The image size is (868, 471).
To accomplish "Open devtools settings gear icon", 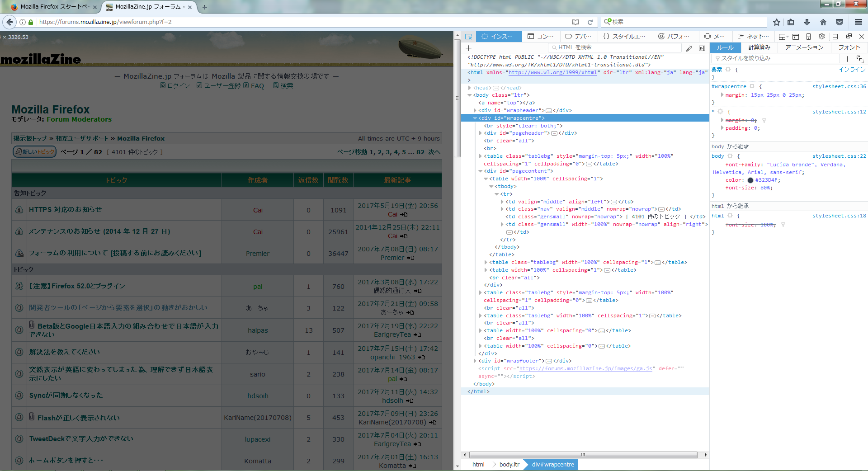I will click(822, 37).
